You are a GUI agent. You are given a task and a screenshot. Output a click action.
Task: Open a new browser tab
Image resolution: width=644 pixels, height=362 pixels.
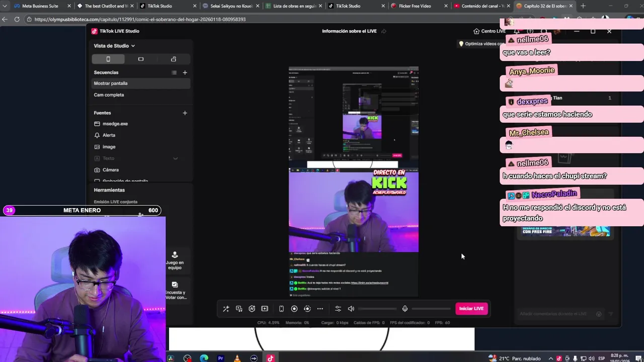click(x=583, y=6)
